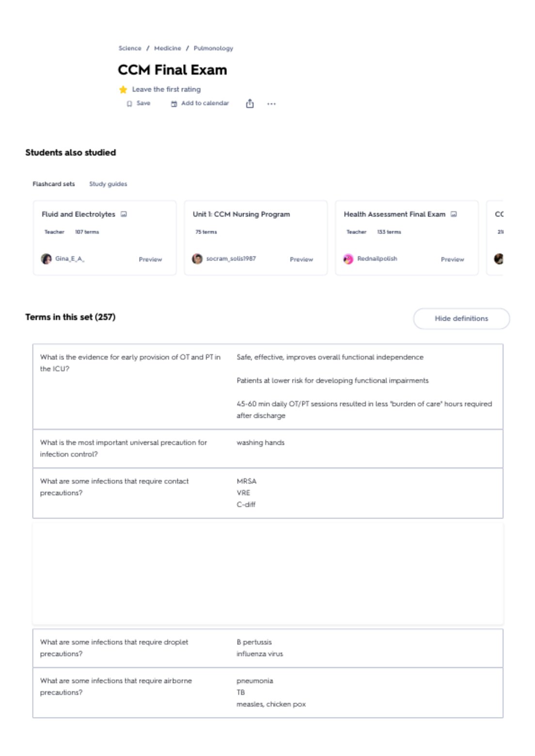Viewport: 535px width, 756px height.
Task: Click the washing hands flashcard row
Action: pyautogui.click(x=267, y=448)
